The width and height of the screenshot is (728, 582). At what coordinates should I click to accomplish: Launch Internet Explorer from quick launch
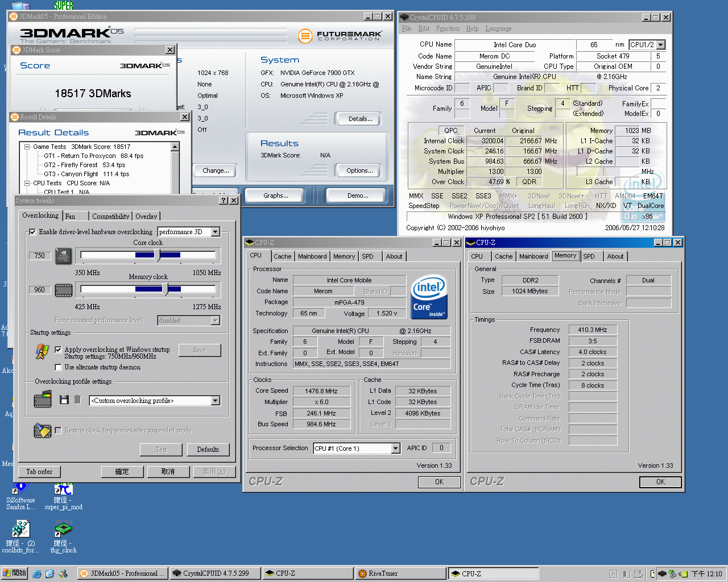click(37, 574)
